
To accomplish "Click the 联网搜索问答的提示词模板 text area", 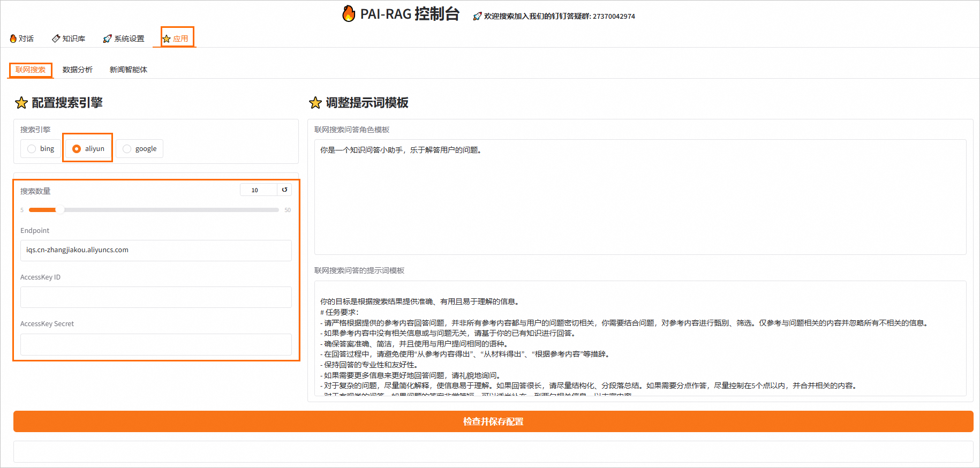I will pyautogui.click(x=640, y=338).
